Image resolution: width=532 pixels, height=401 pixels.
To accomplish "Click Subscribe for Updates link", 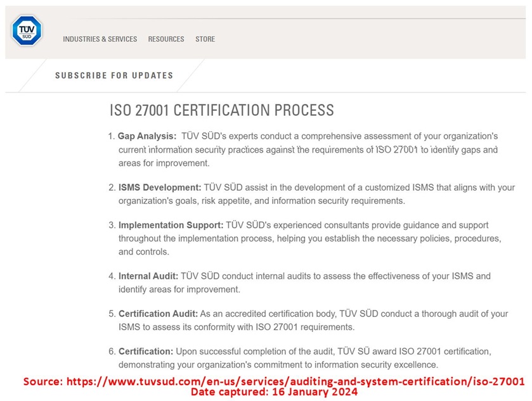I will click(x=114, y=75).
